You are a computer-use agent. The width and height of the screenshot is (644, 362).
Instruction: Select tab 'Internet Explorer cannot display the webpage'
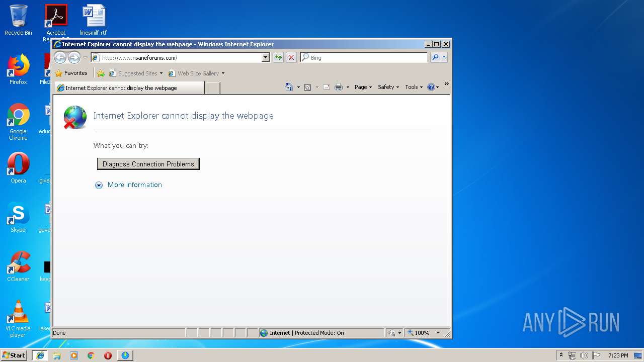pos(129,88)
